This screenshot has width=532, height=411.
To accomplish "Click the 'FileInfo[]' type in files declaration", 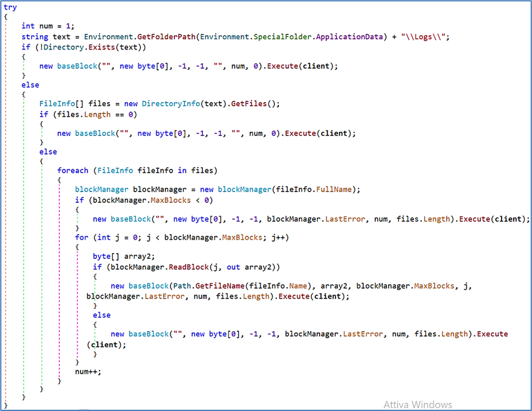I will [62, 103].
